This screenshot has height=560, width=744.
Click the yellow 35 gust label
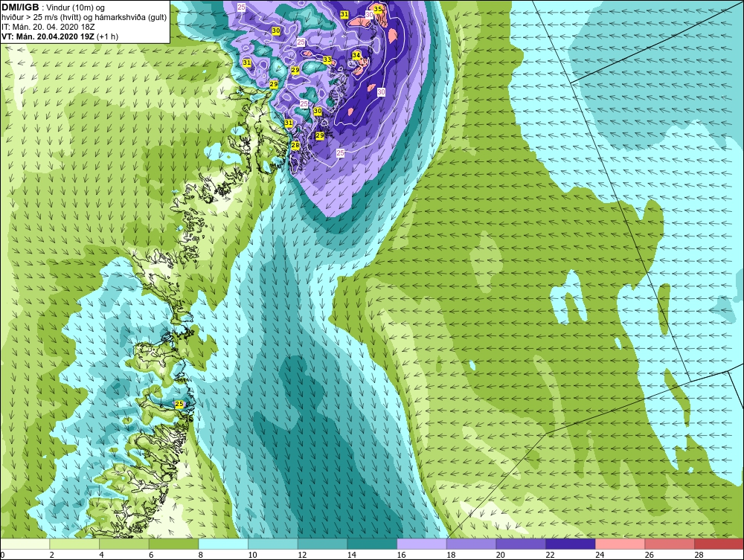[x=378, y=9]
